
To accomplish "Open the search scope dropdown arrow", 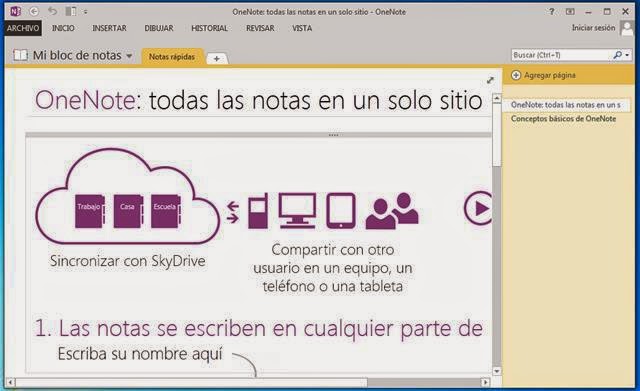I will point(627,55).
